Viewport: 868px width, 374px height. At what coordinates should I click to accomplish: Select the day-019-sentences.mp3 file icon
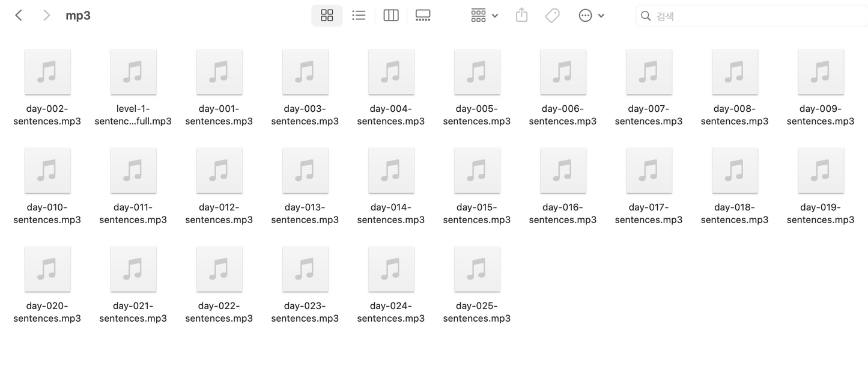point(821,171)
